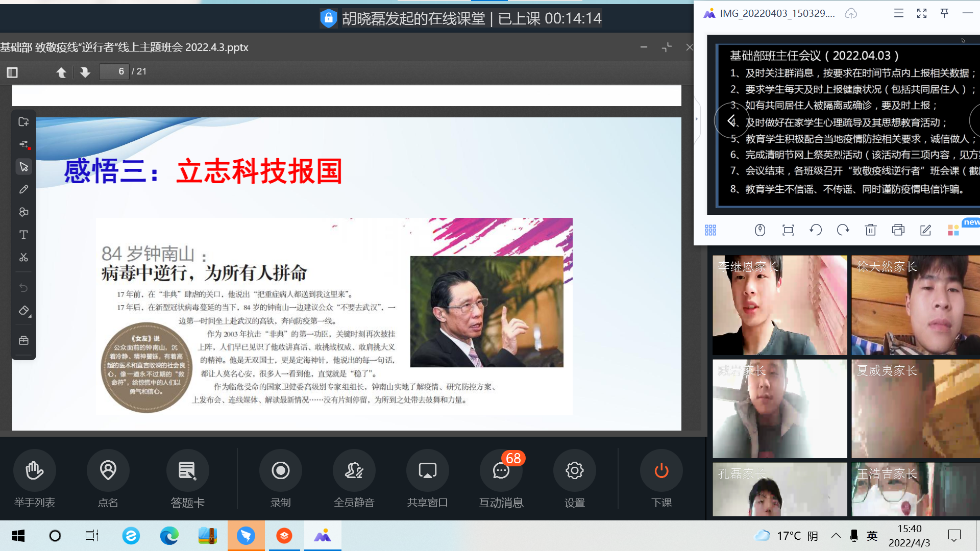Viewport: 980px width, 551px height.
Task: Expand eraser tool options
Action: click(30, 316)
